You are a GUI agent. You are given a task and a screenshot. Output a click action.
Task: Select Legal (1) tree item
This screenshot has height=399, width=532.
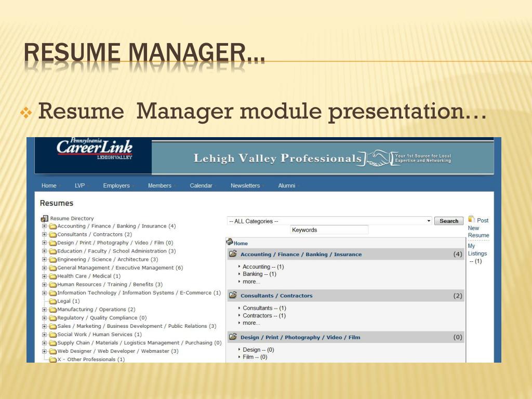(x=68, y=301)
